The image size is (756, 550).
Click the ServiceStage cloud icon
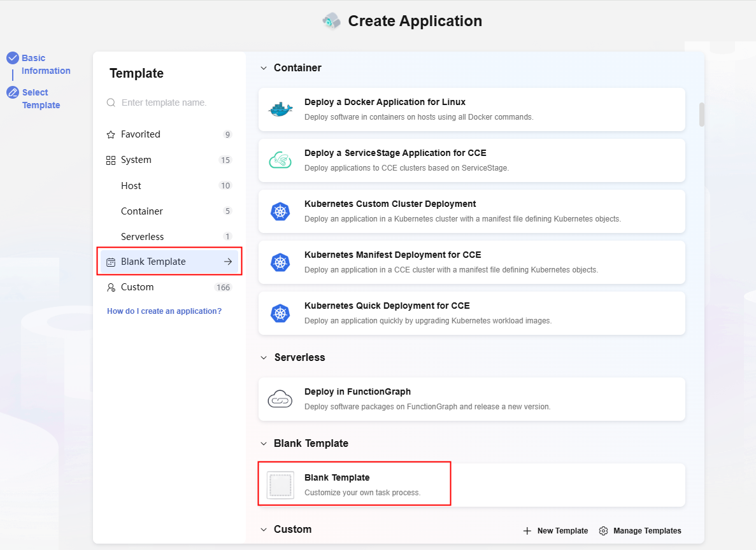click(x=280, y=160)
